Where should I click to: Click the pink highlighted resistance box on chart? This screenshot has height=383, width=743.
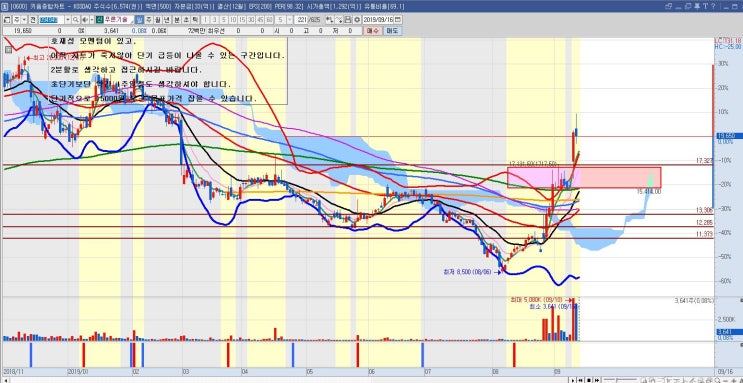pyautogui.click(x=584, y=177)
